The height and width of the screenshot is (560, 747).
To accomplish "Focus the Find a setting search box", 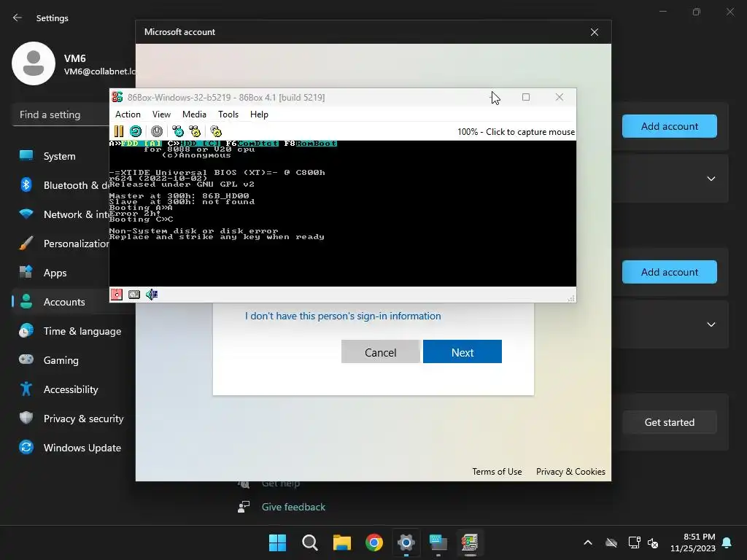I will [x=61, y=114].
